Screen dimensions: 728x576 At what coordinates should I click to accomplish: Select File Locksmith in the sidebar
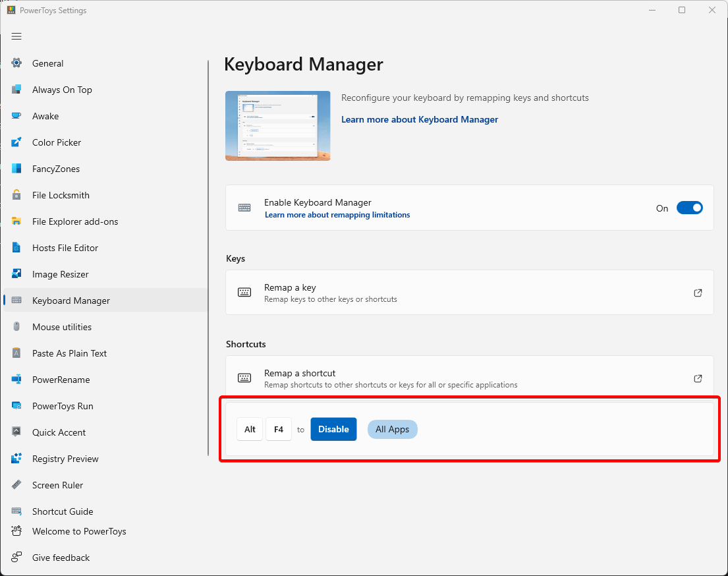[105, 195]
